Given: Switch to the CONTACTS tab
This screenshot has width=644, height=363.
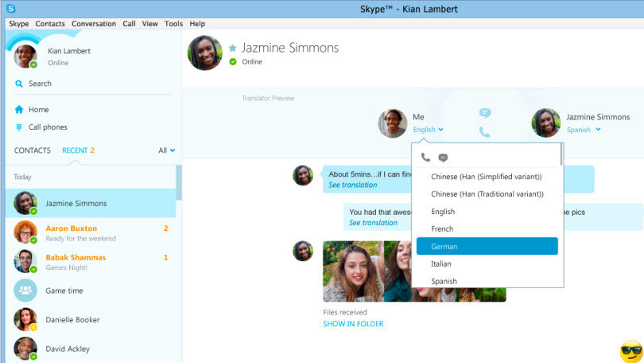Looking at the screenshot, I should [x=33, y=150].
